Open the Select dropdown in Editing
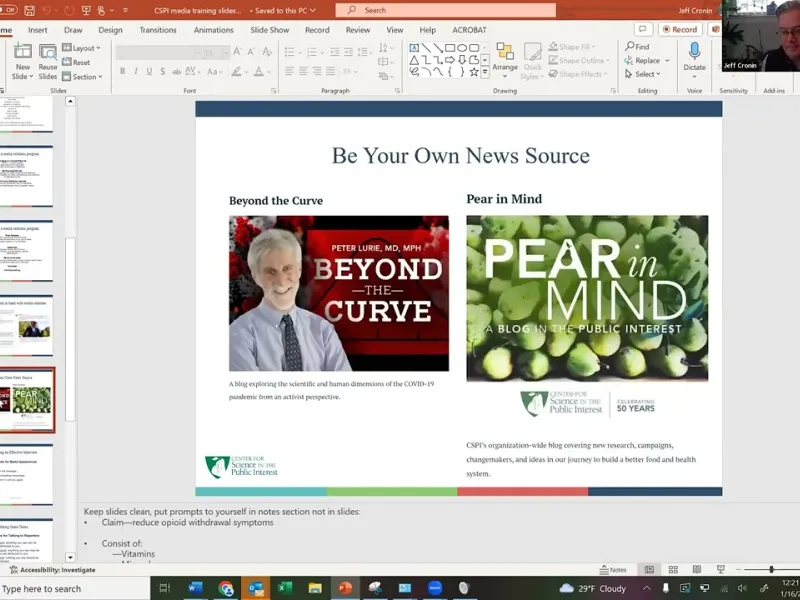The width and height of the screenshot is (800, 600). click(x=643, y=74)
